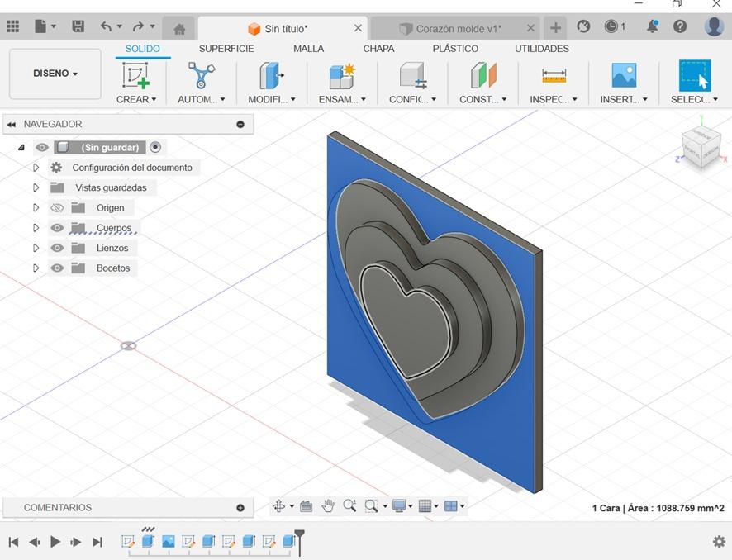Image resolution: width=732 pixels, height=560 pixels.
Task: Click the Save icon in the top bar
Action: click(x=78, y=27)
